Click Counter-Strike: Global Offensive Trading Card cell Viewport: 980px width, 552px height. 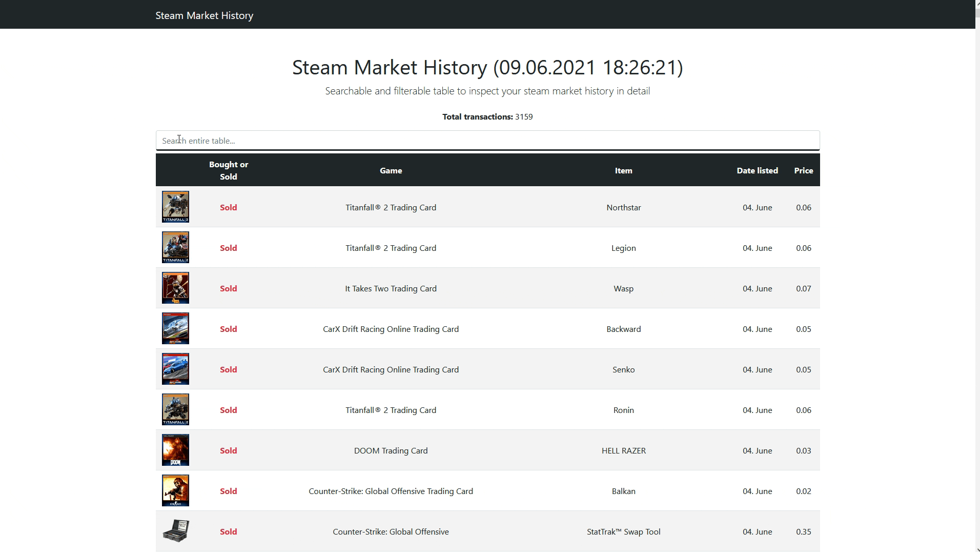391,491
